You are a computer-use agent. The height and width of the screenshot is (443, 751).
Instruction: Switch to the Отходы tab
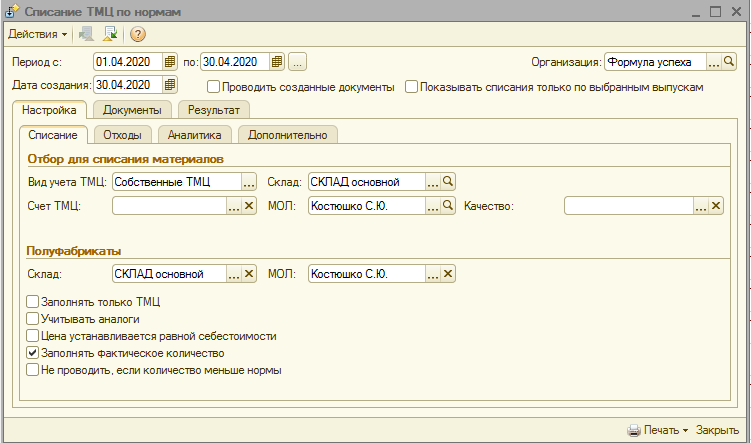[123, 134]
